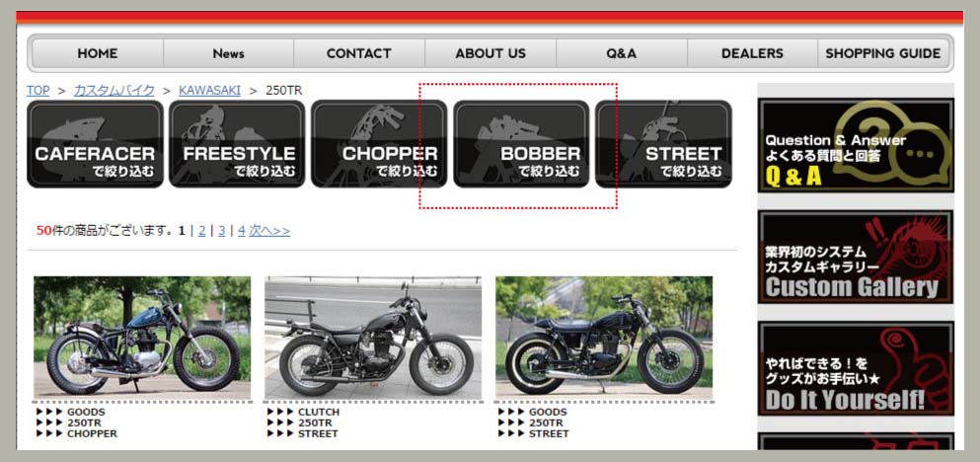Filter by CHOPPER style tile
The width and height of the screenshot is (980, 462).
pyautogui.click(x=379, y=144)
